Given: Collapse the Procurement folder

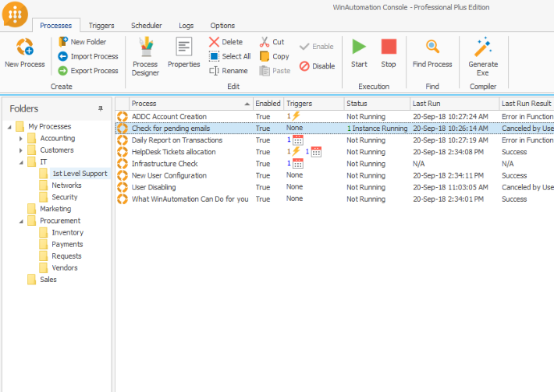Looking at the screenshot, I should [21, 221].
